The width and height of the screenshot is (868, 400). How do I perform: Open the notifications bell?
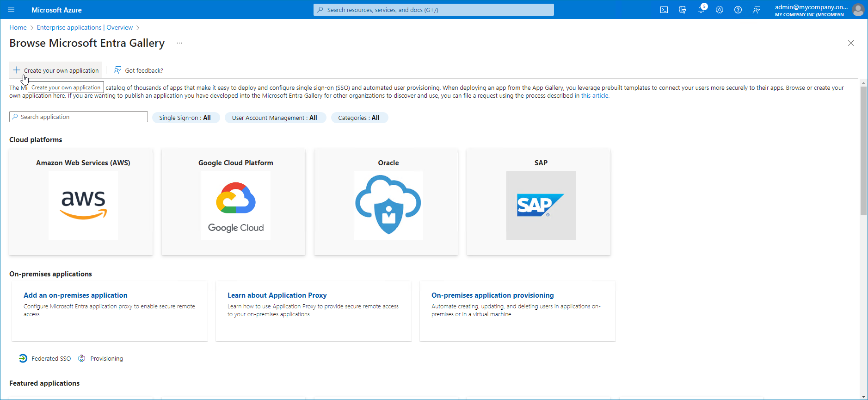(x=701, y=10)
